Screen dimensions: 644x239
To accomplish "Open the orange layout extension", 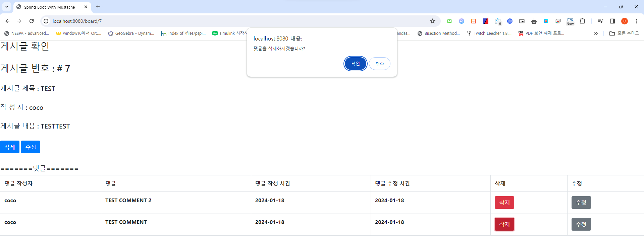I will click(474, 21).
